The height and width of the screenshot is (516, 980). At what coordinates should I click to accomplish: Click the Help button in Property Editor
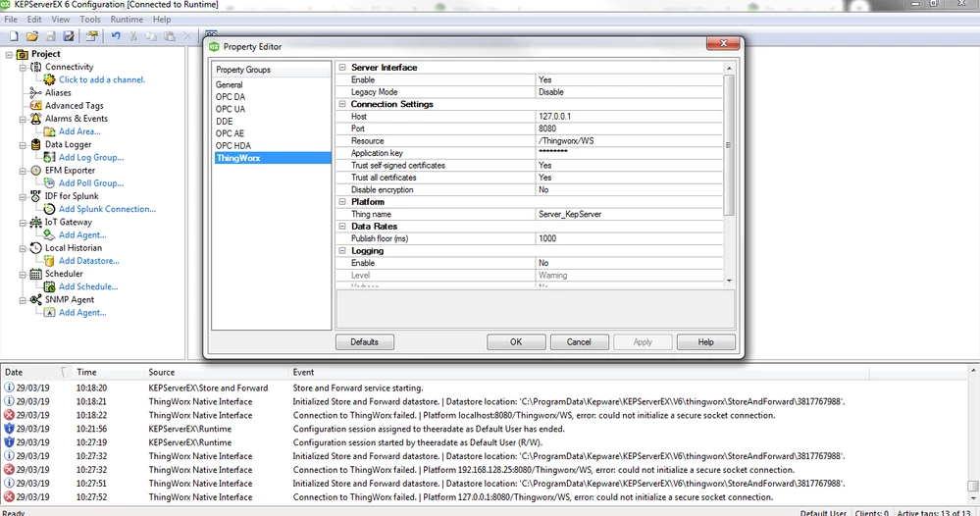click(705, 342)
